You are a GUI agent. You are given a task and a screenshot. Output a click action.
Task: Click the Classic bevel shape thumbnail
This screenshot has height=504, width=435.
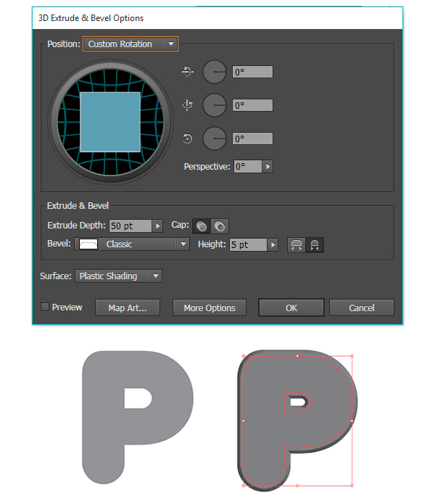(x=88, y=244)
